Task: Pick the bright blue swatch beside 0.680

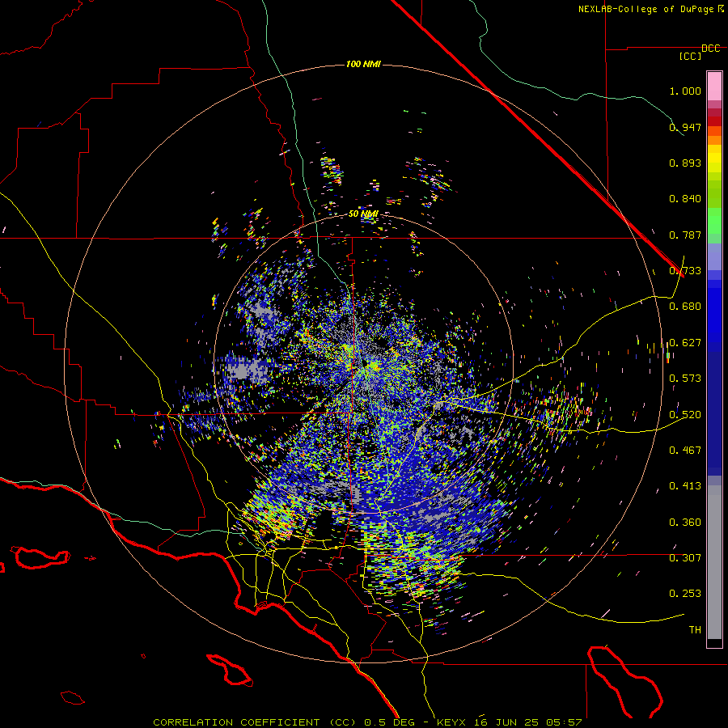Action: [714, 311]
